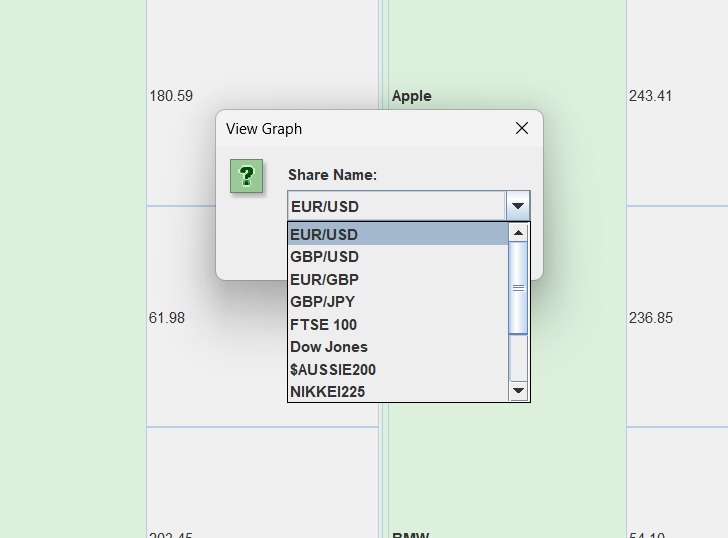Pick EUR/GBP from the share list
728x538 pixels.
(398, 279)
